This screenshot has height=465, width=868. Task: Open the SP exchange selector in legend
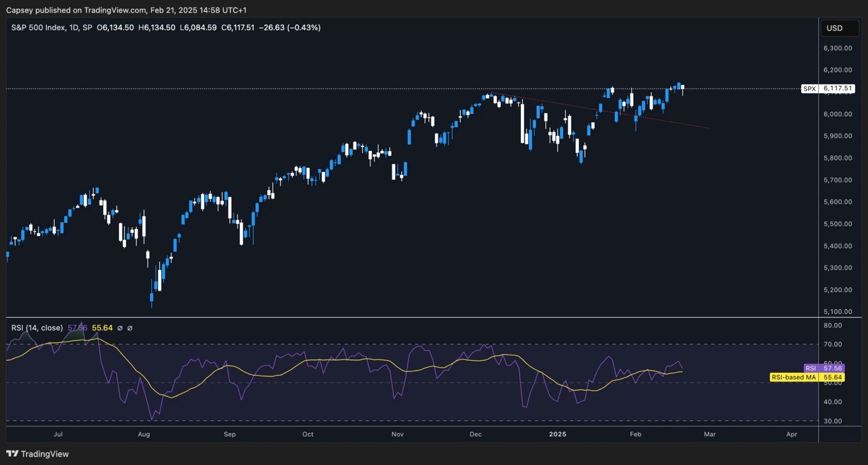(x=87, y=27)
